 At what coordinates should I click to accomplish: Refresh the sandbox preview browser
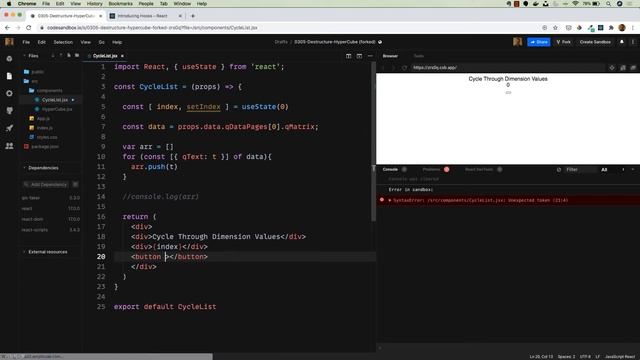point(404,68)
